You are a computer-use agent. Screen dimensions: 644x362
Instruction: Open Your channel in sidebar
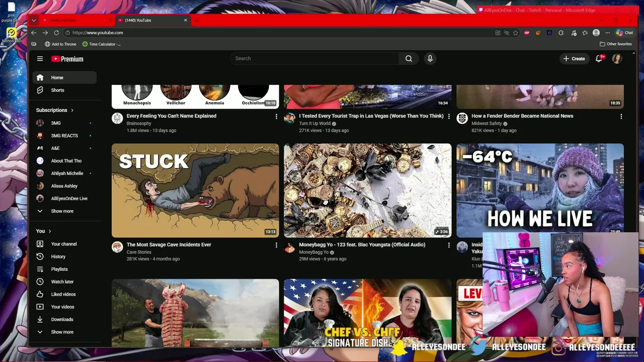(x=64, y=244)
